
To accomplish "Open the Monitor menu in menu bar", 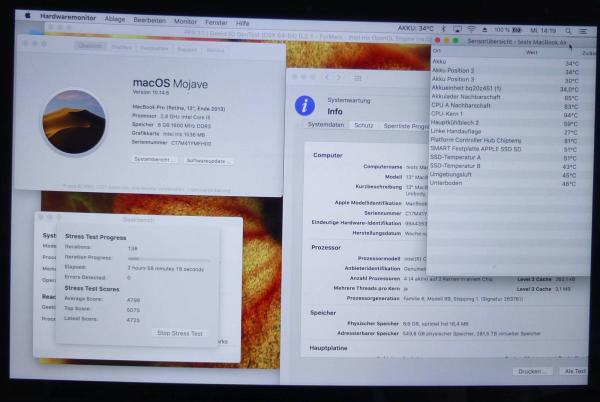I will [185, 21].
